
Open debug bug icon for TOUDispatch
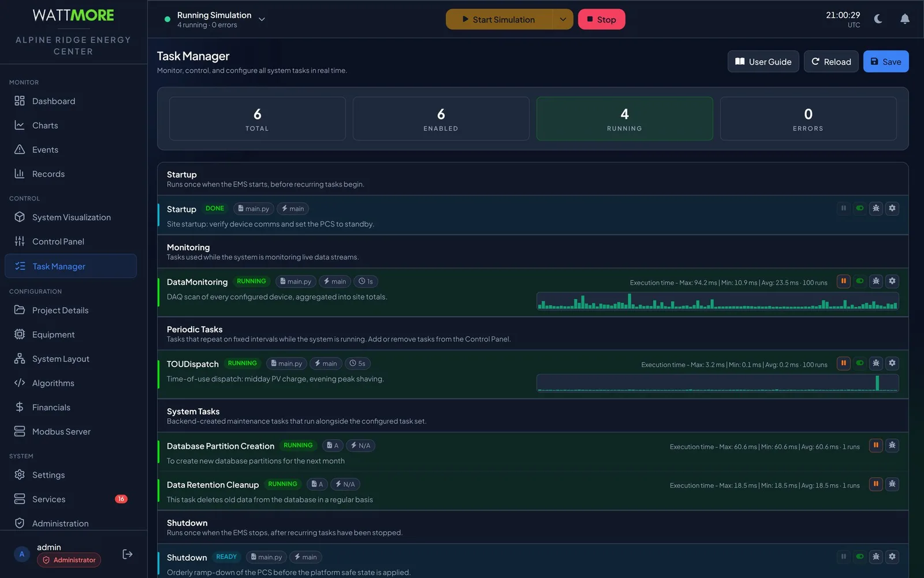(x=875, y=364)
